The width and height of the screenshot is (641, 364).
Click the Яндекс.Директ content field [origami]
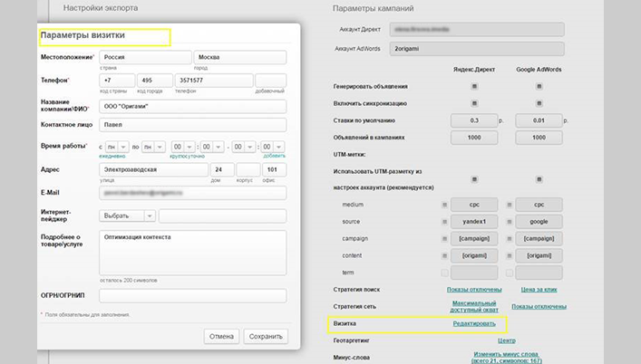(x=474, y=255)
